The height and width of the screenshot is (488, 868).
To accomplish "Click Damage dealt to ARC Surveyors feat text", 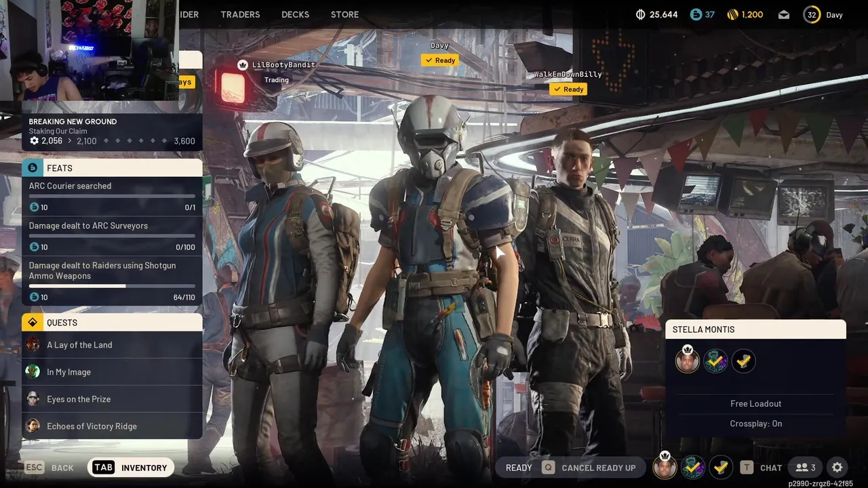I will pos(88,226).
